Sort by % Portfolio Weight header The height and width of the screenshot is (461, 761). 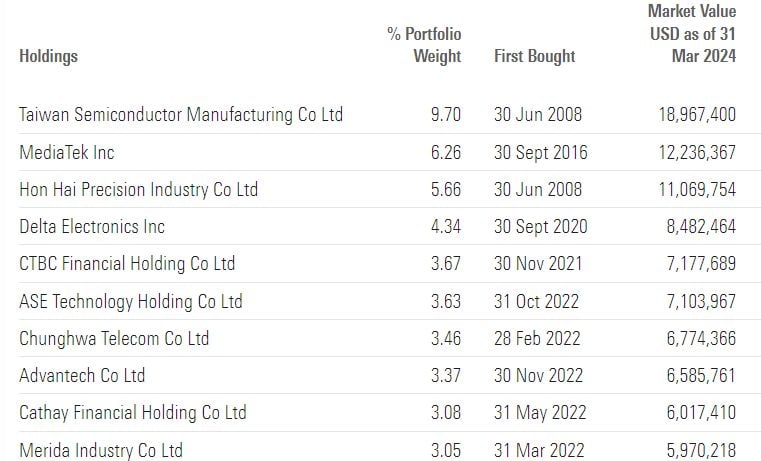(424, 45)
